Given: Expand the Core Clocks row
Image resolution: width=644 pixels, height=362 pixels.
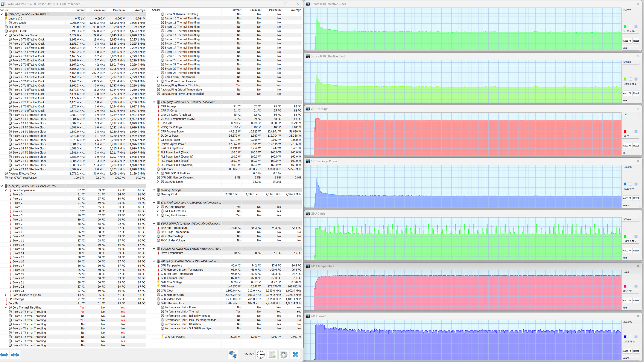Looking at the screenshot, I should (6, 23).
